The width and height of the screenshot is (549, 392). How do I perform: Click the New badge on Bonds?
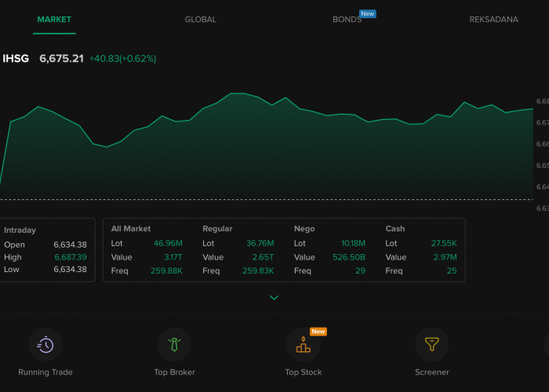click(x=367, y=13)
